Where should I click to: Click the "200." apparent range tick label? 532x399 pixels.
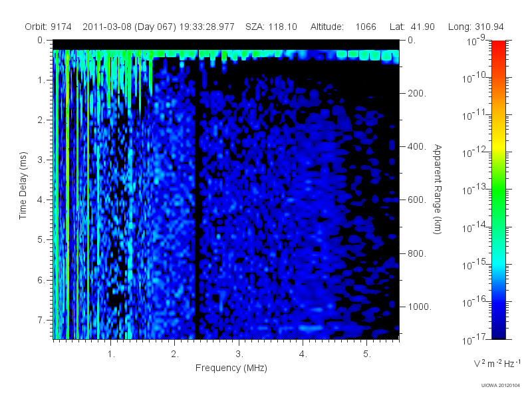tap(417, 93)
